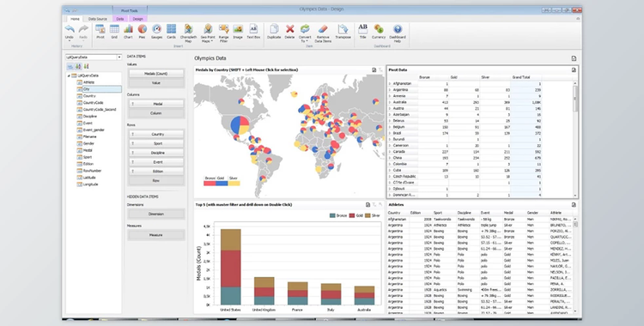This screenshot has height=326, width=644.
Task: Select the Longitude field in tree
Action: [91, 184]
